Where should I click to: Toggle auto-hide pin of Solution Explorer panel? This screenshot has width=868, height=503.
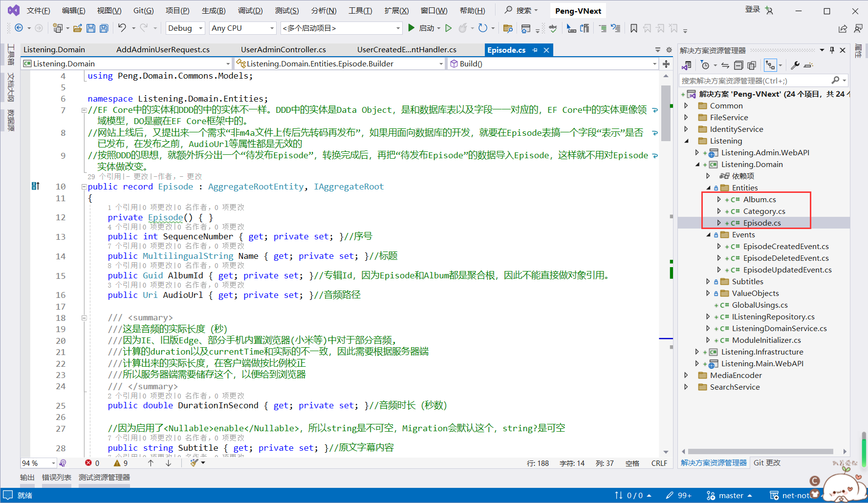[832, 50]
